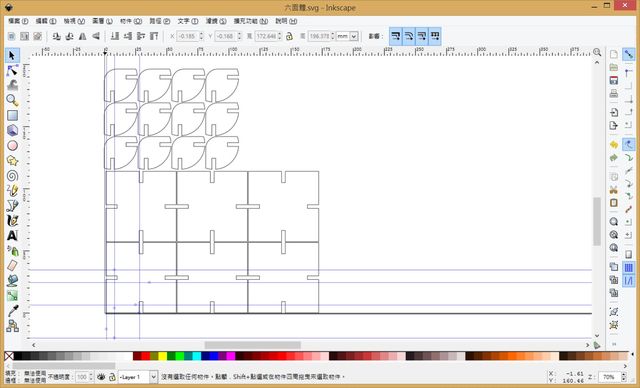This screenshot has width=640, height=388.
Task: Toggle scale stroke width affect button
Action: [396, 36]
